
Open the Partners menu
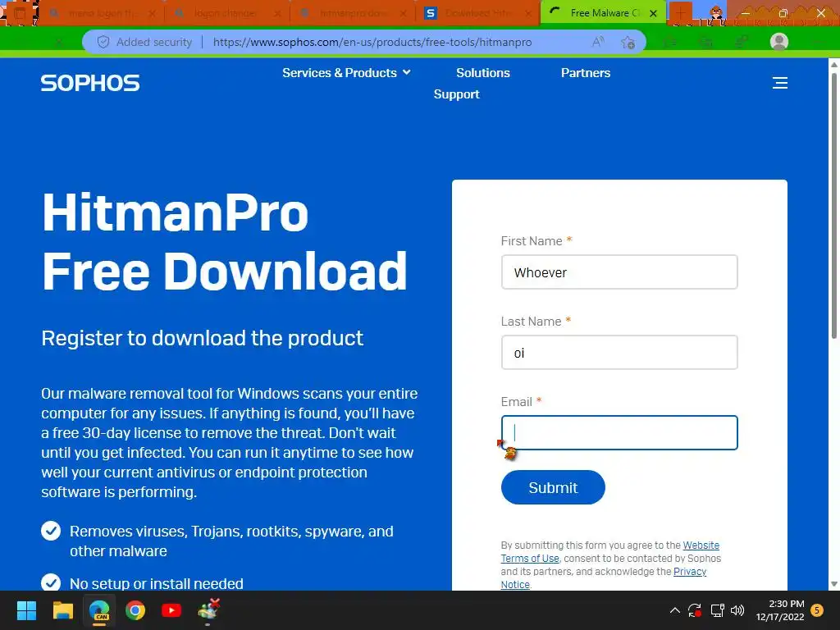(585, 73)
